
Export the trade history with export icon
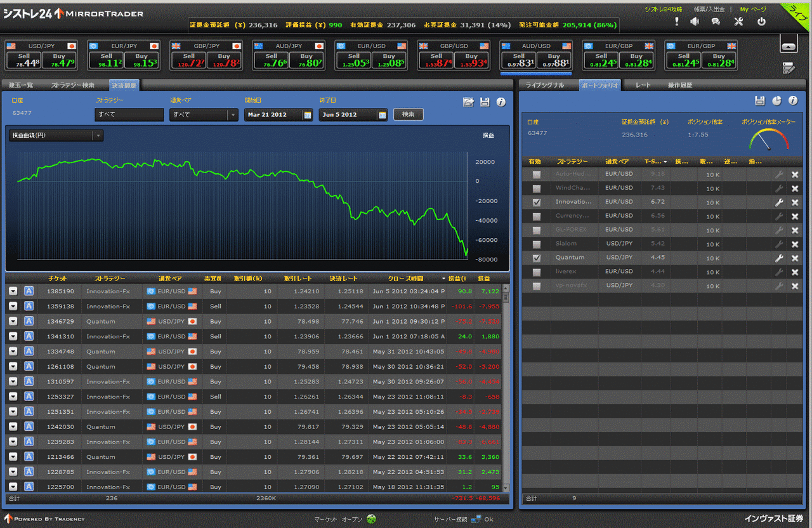tap(468, 102)
